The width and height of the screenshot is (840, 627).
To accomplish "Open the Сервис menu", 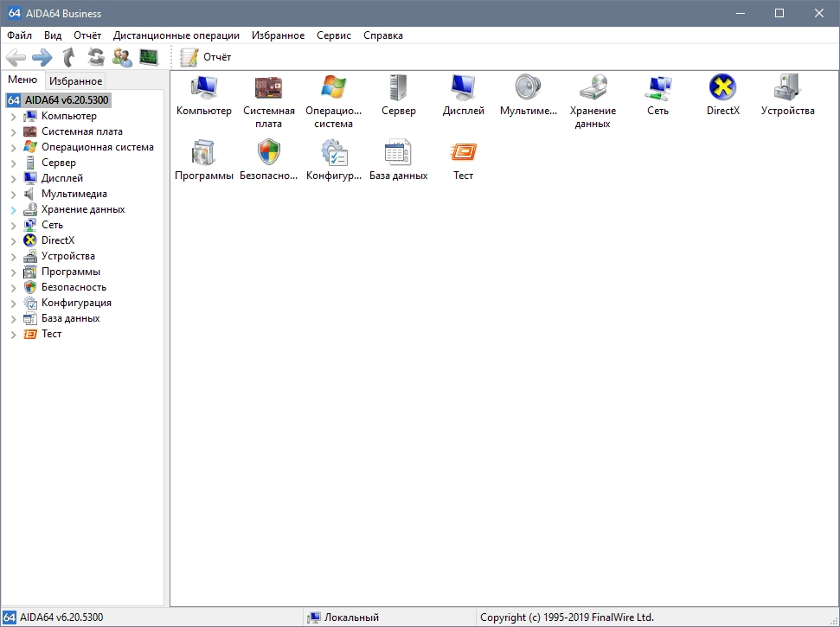I will coord(334,35).
